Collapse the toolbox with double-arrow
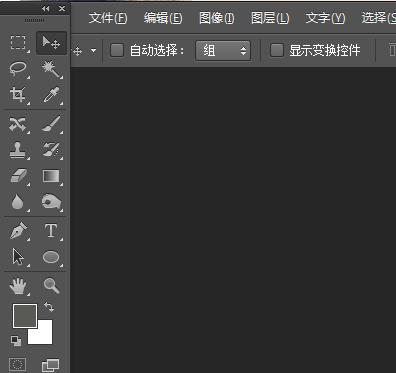The height and width of the screenshot is (373, 396). click(x=45, y=9)
